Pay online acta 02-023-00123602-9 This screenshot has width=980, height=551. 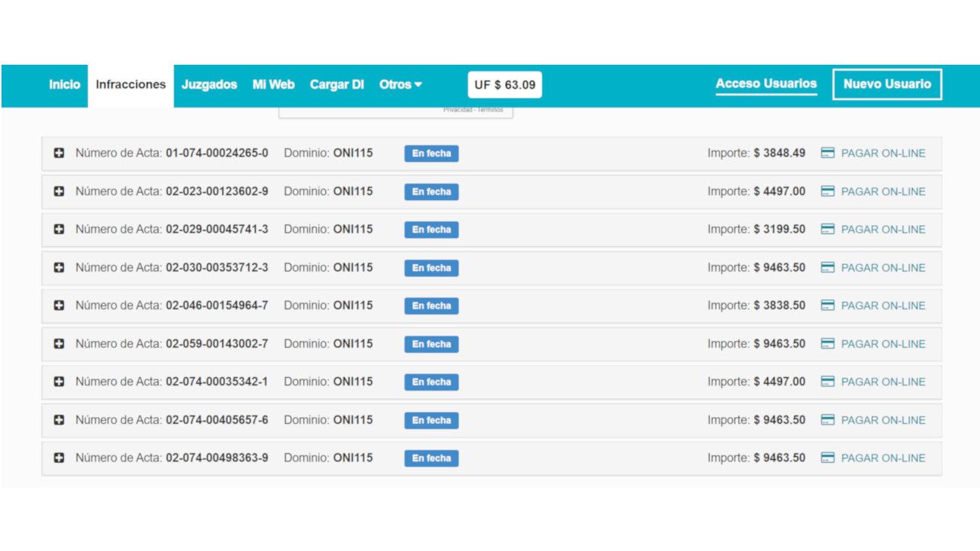tap(883, 191)
